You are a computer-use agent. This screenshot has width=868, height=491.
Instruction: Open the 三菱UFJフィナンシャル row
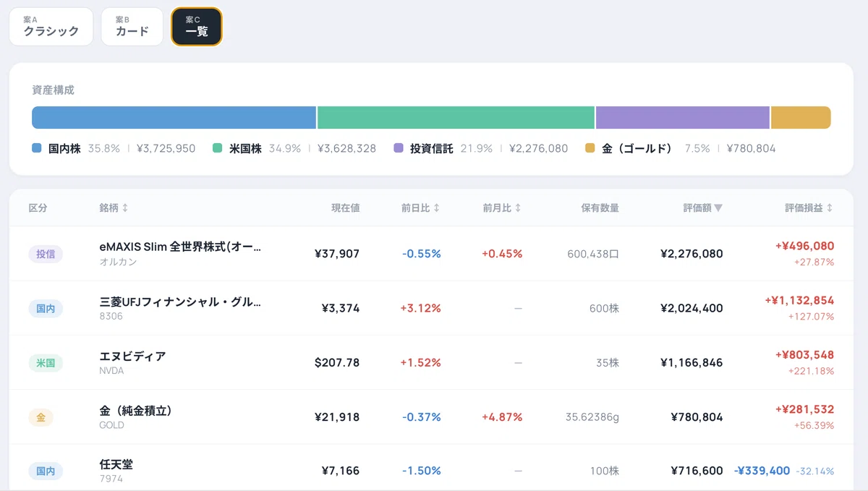click(x=432, y=308)
